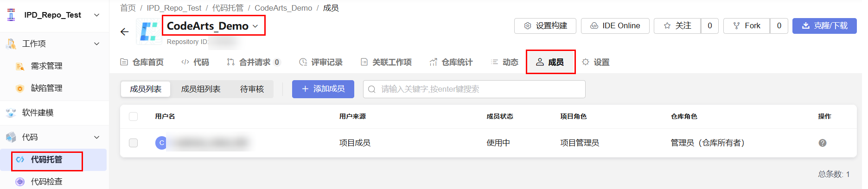Open the repository 设置 tab

(x=596, y=62)
